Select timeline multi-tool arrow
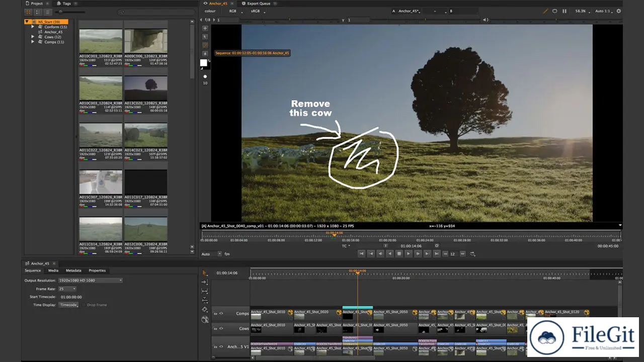Image resolution: width=644 pixels, height=362 pixels. click(x=205, y=273)
